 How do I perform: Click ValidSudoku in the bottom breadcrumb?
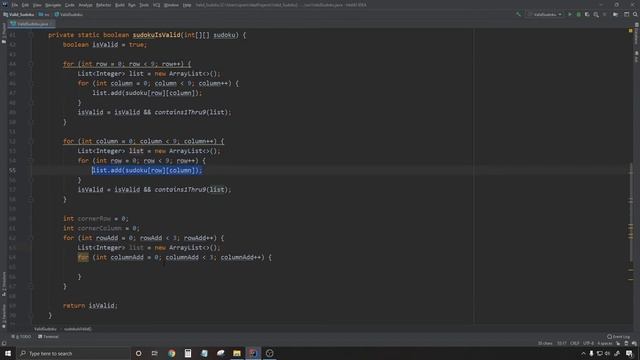point(45,329)
